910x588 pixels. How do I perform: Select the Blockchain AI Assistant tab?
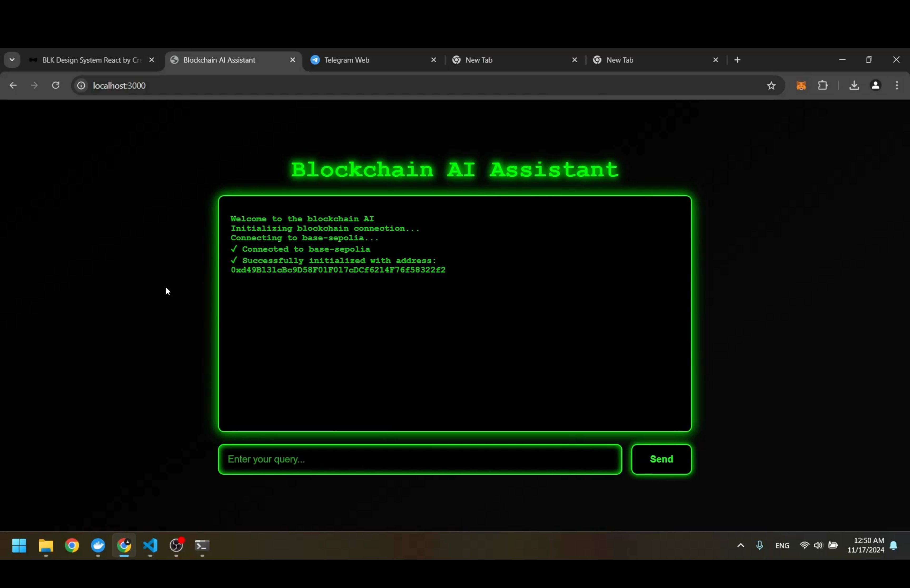click(x=233, y=60)
